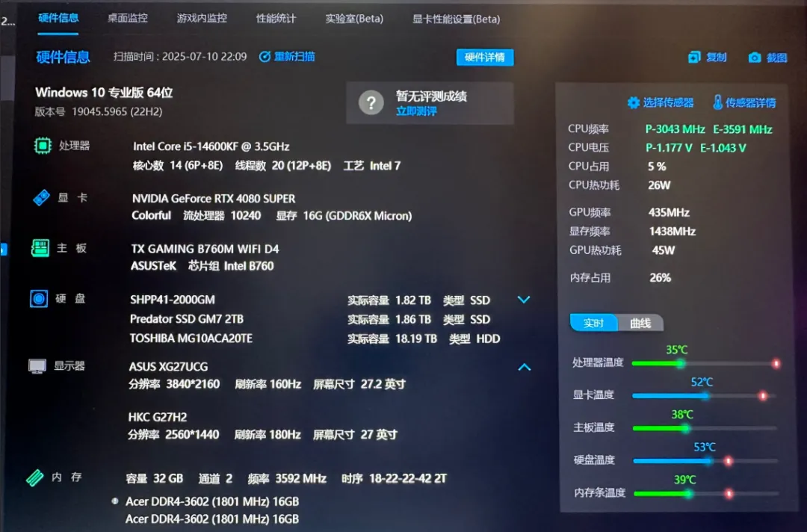The image size is (807, 532).
Task: Click 传感器详情 sensor details link
Action: [750, 103]
